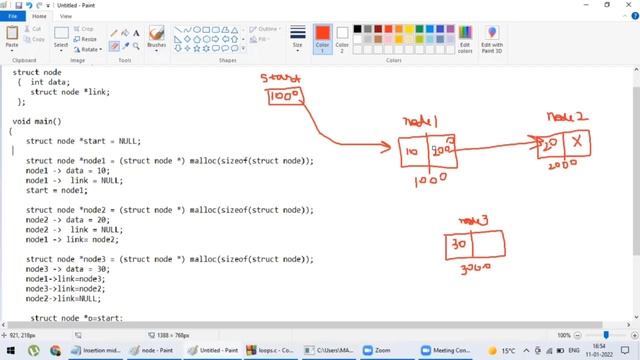Pick the black color swatch
The height and width of the screenshot is (360, 640).
pos(358,29)
